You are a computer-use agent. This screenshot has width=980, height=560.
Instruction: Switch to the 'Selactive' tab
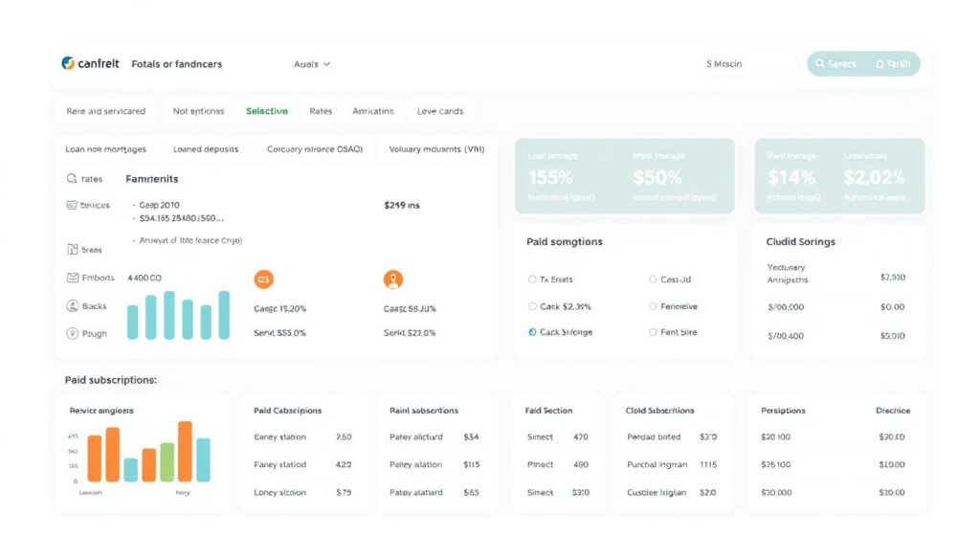tap(266, 111)
